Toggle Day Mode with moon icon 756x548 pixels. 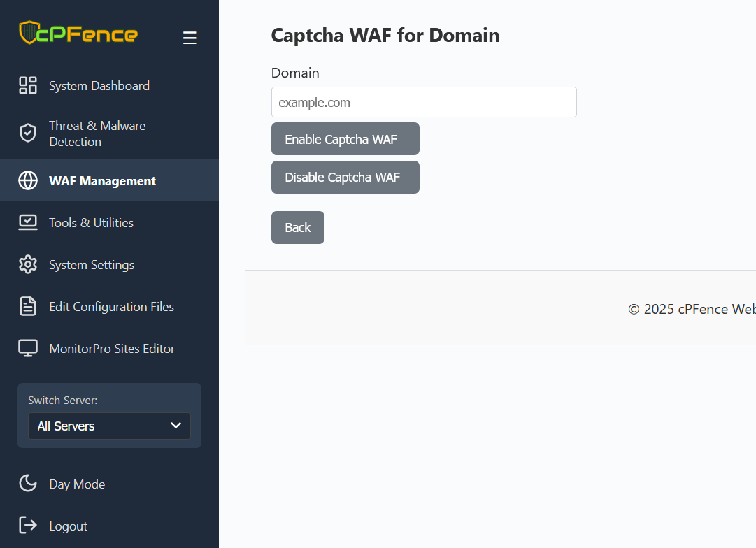(28, 484)
